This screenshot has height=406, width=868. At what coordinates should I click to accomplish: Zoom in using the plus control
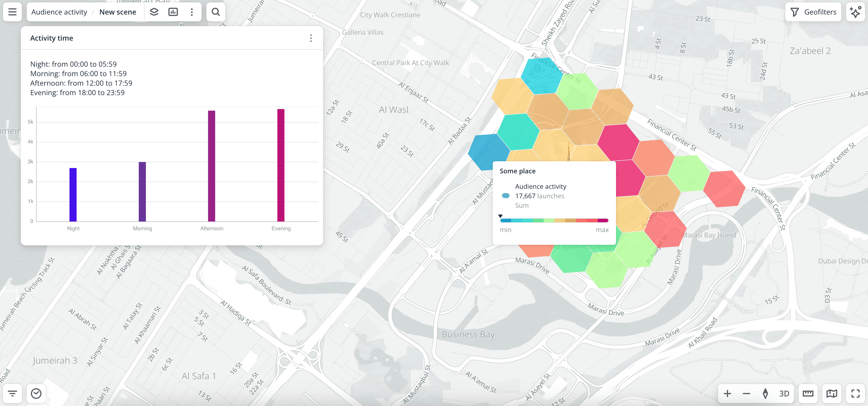click(x=727, y=394)
